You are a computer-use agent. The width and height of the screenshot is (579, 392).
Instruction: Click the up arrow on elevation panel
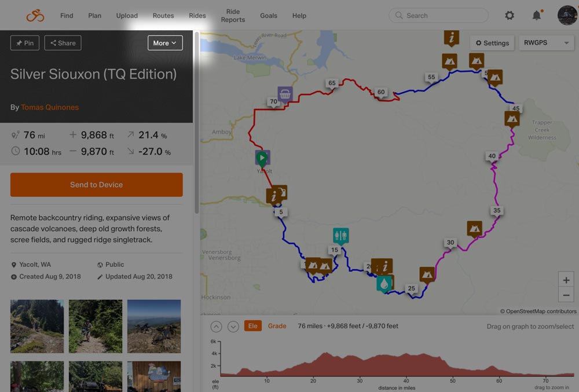(217, 327)
